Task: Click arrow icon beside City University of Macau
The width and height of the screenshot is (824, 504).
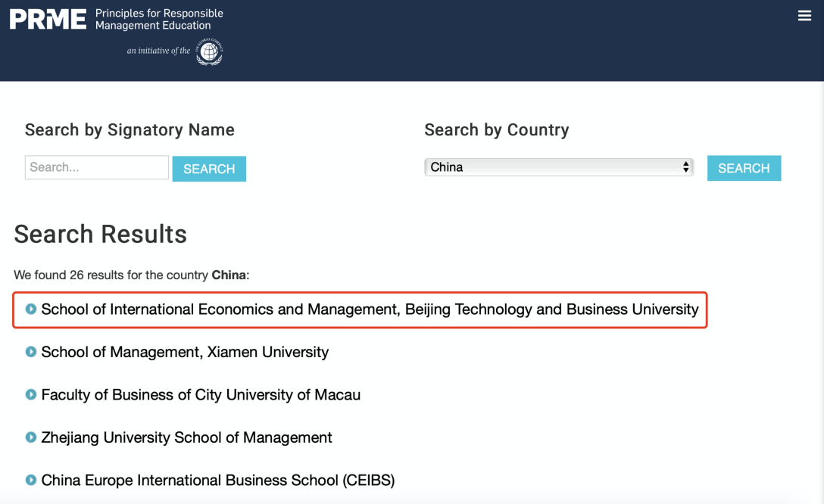Action: [31, 394]
